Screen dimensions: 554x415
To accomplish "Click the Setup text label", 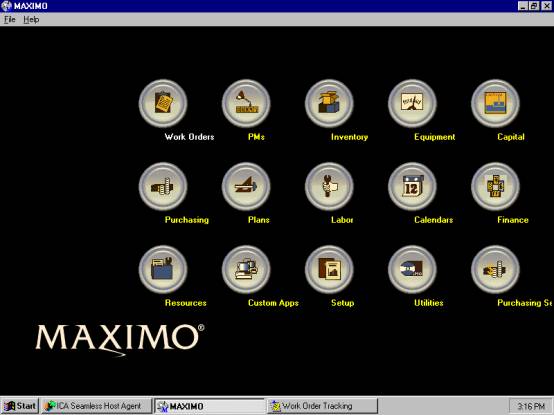I will coord(342,303).
